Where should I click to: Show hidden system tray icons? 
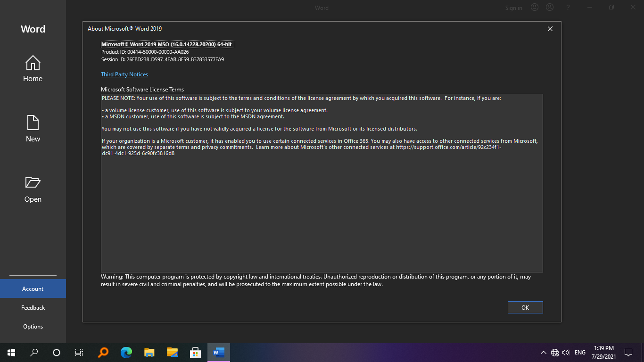coord(543,353)
